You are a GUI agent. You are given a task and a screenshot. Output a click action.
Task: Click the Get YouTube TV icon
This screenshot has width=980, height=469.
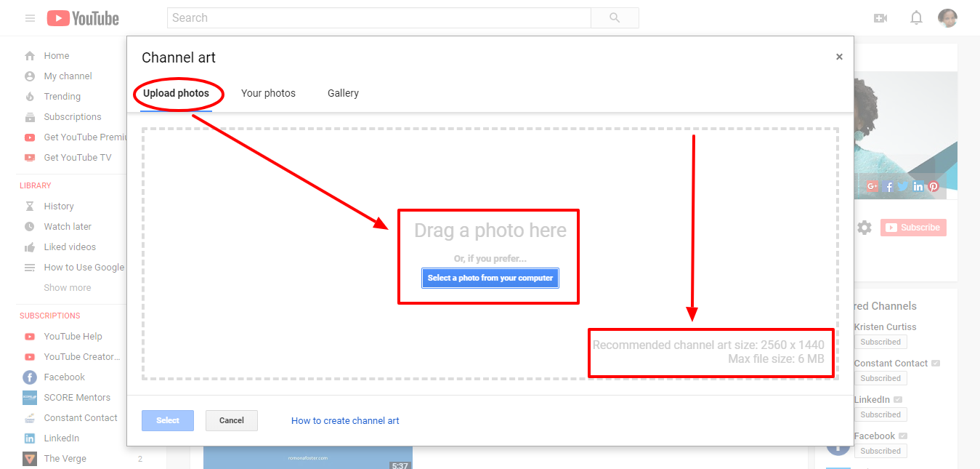[30, 158]
